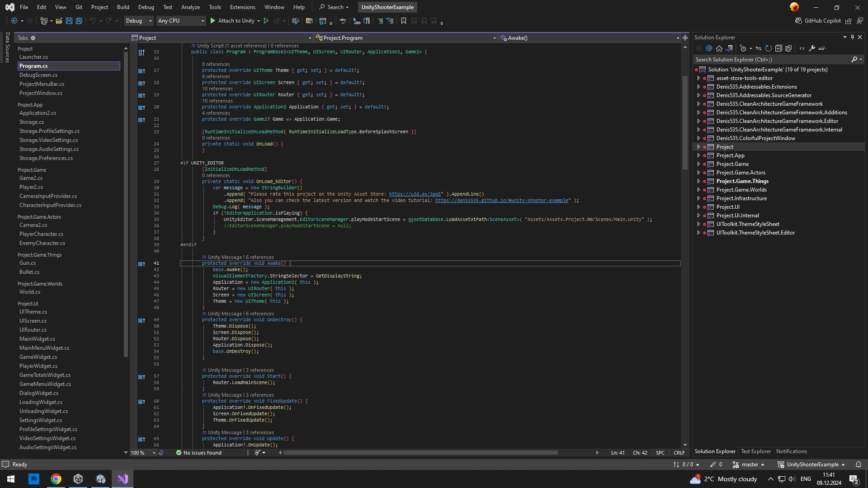868x488 pixels.
Task: Toggle a bookmark using the bookmark icon
Action: [x=403, y=21]
